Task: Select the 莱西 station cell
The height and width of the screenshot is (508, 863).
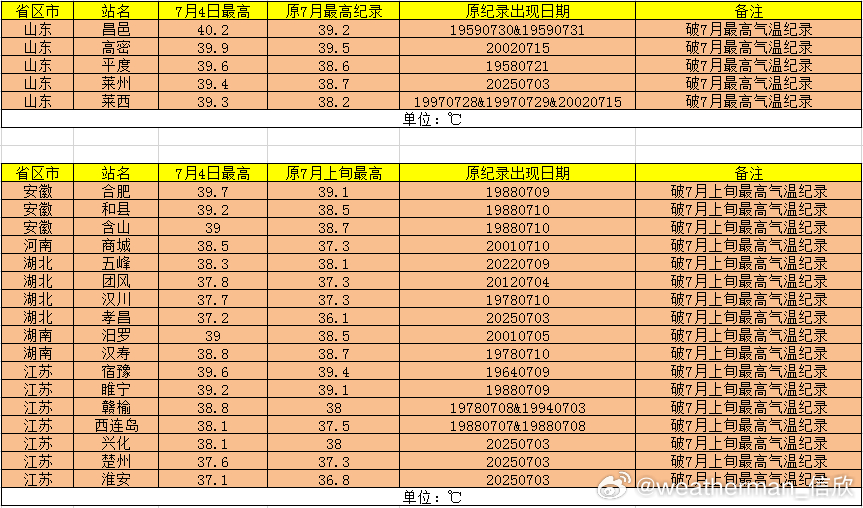Action: 116,101
